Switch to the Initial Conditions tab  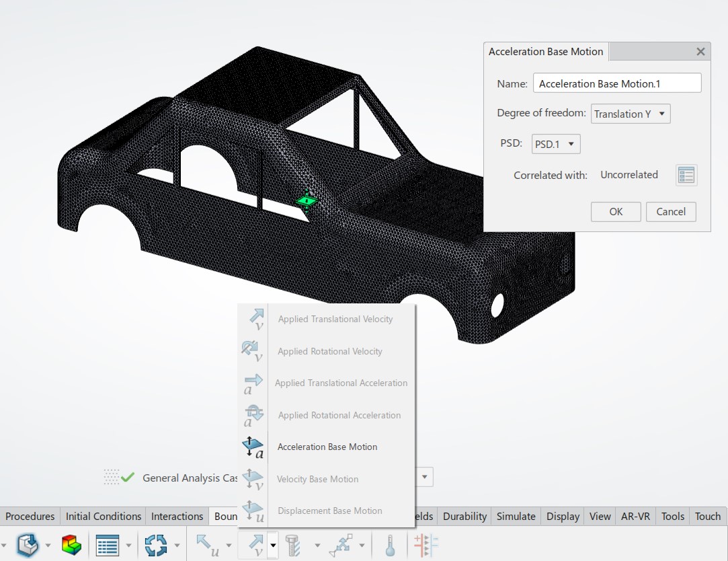[102, 517]
